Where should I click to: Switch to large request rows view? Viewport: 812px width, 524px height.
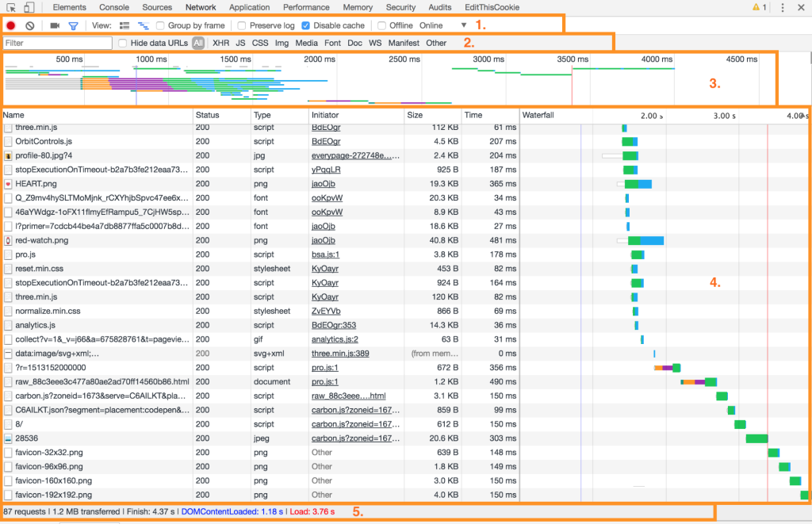pyautogui.click(x=124, y=25)
